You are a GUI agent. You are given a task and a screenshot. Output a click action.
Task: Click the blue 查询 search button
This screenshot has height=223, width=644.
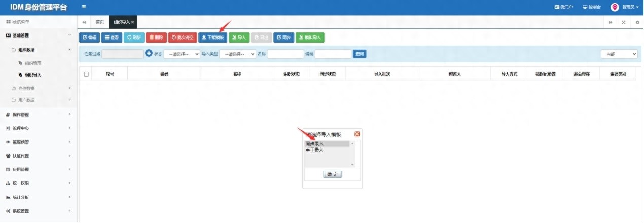pos(360,54)
